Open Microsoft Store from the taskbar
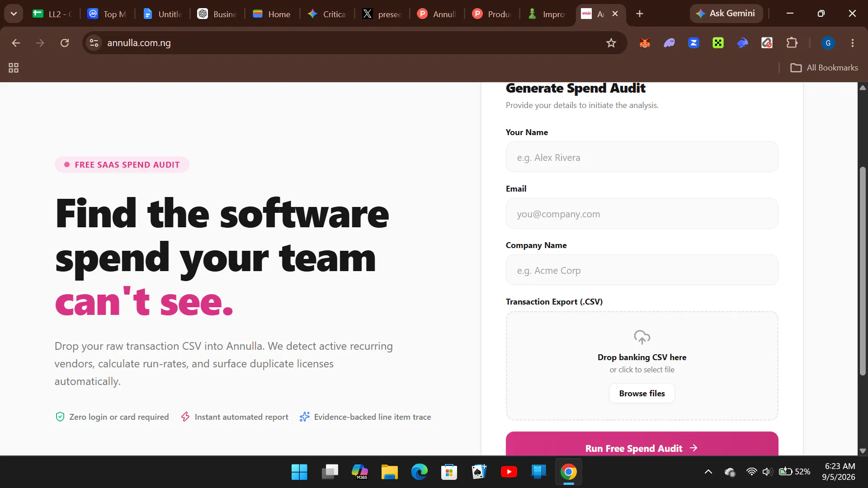The width and height of the screenshot is (868, 488). tap(449, 472)
